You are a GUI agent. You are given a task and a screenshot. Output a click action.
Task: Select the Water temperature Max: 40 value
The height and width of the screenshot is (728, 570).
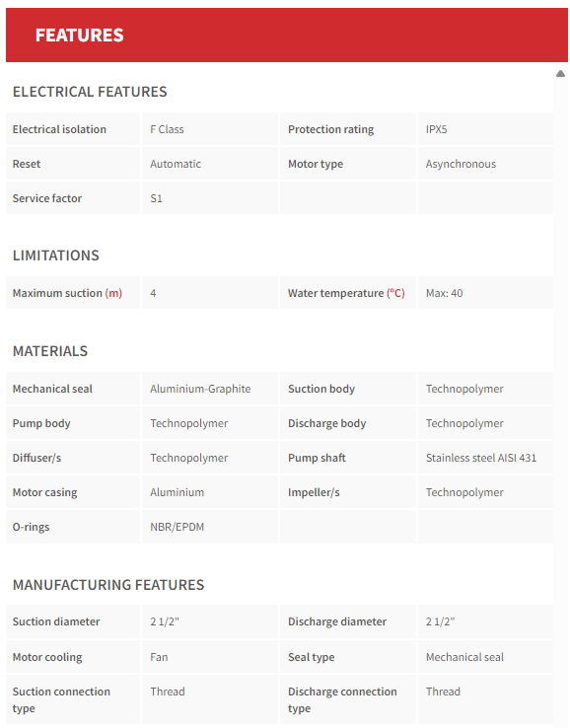(444, 293)
